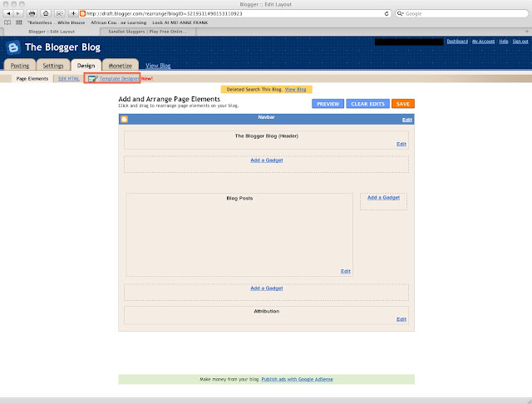Open the Monetize tab
The image size is (532, 404).
120,66
